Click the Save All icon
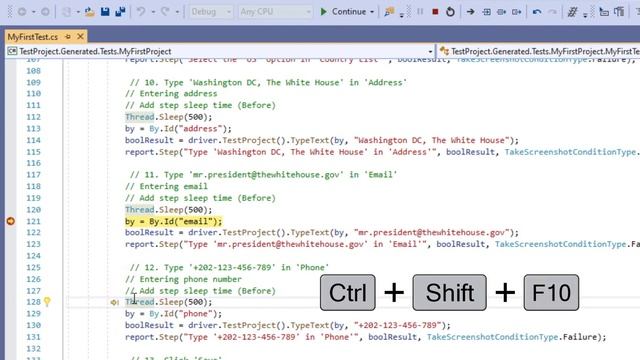Screen dimensions: 640x360 coord(120,12)
